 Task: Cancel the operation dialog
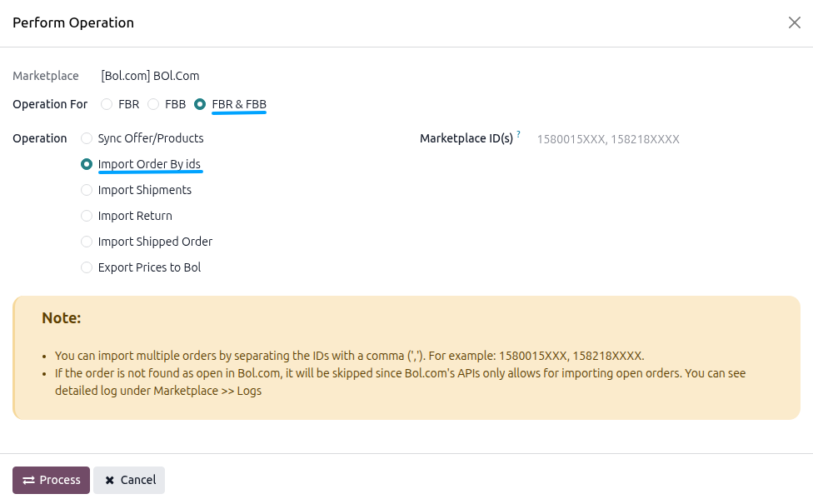pos(129,480)
